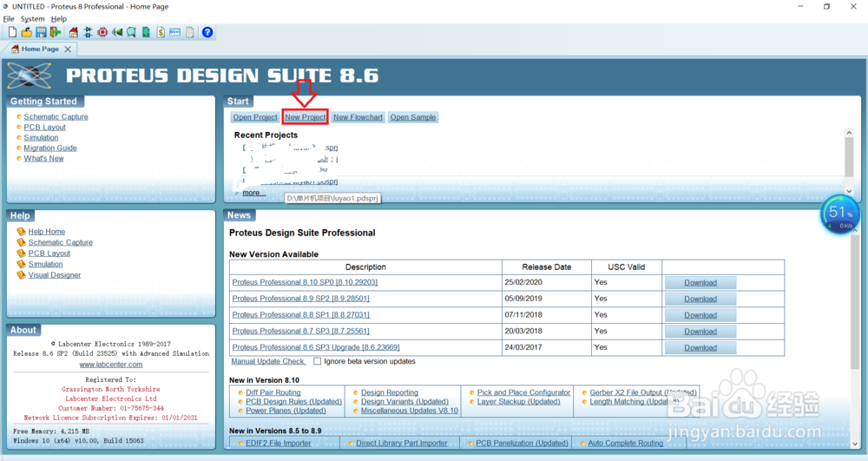Toggle Ignore beta version updates checkbox
Image resolution: width=868 pixels, height=461 pixels.
317,361
